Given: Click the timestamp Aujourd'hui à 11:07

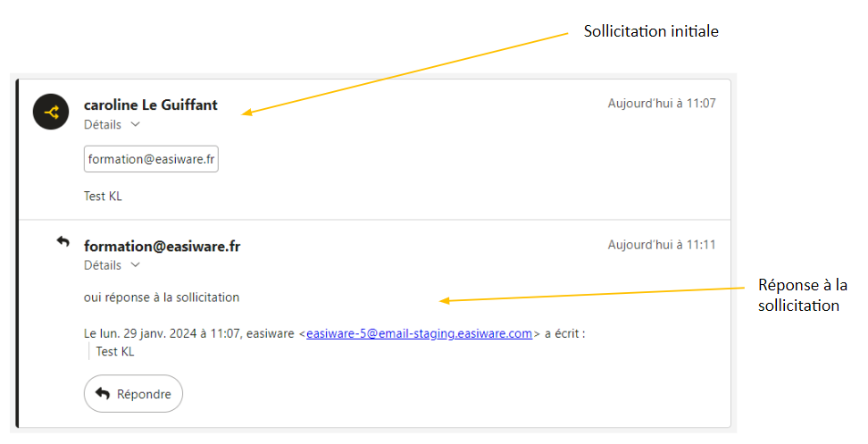Looking at the screenshot, I should [x=661, y=104].
